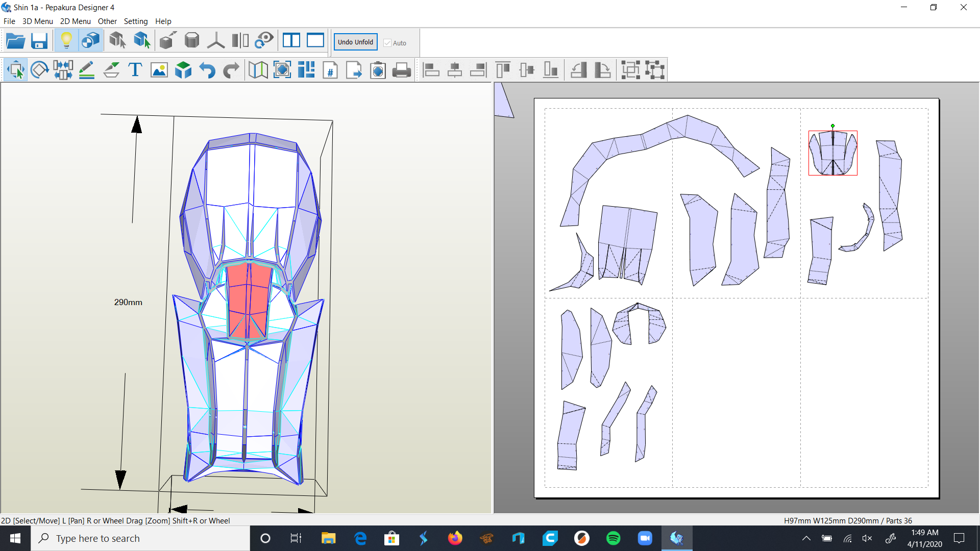Click the Align bottom icon
980x551 pixels.
551,70
